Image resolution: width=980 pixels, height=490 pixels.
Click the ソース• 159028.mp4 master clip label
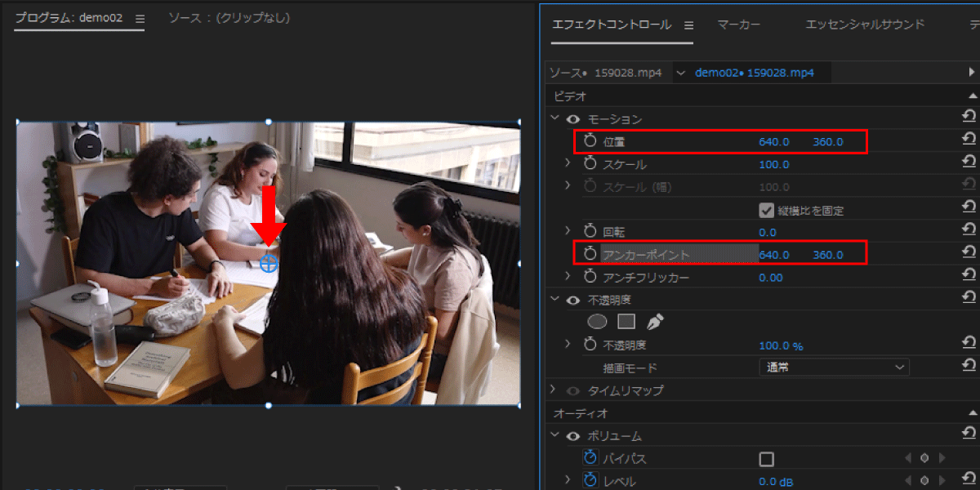click(605, 73)
